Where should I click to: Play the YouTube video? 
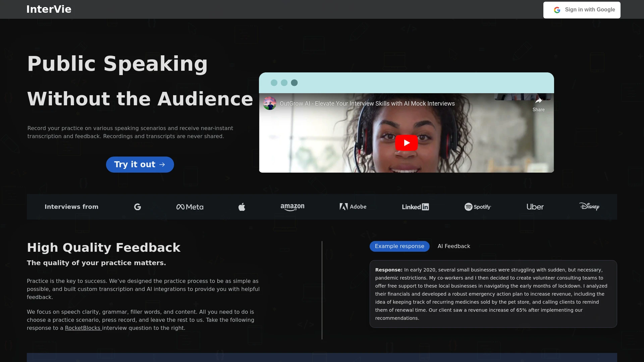tap(406, 142)
